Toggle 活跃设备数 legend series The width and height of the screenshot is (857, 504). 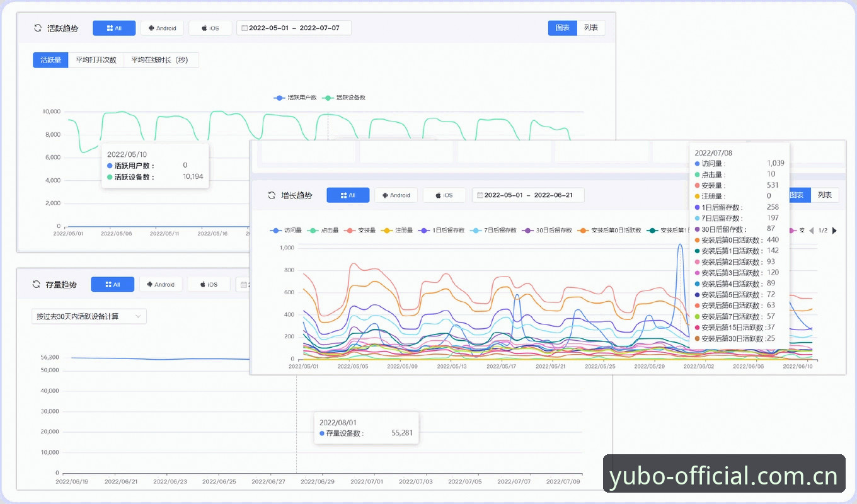click(344, 98)
